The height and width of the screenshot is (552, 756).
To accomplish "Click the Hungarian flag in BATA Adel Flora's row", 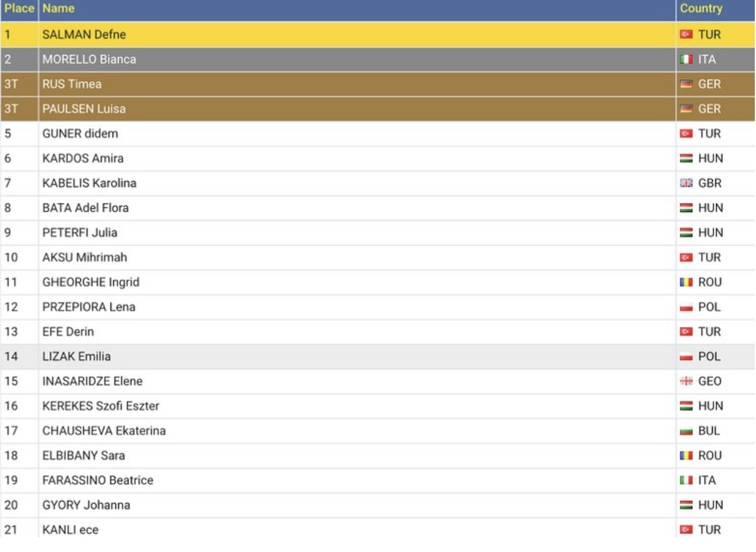I will tap(686, 208).
